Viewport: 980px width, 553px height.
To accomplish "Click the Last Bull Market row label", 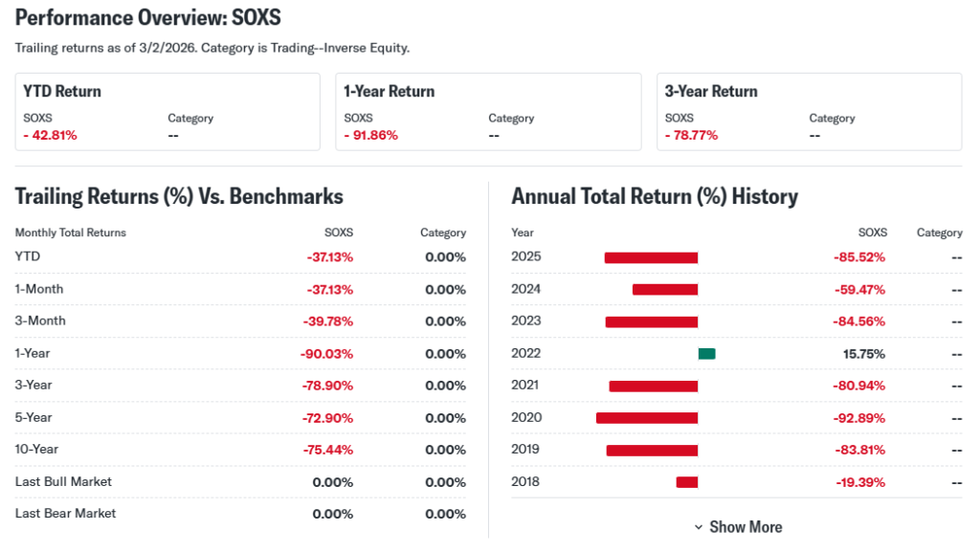I will coord(63,481).
